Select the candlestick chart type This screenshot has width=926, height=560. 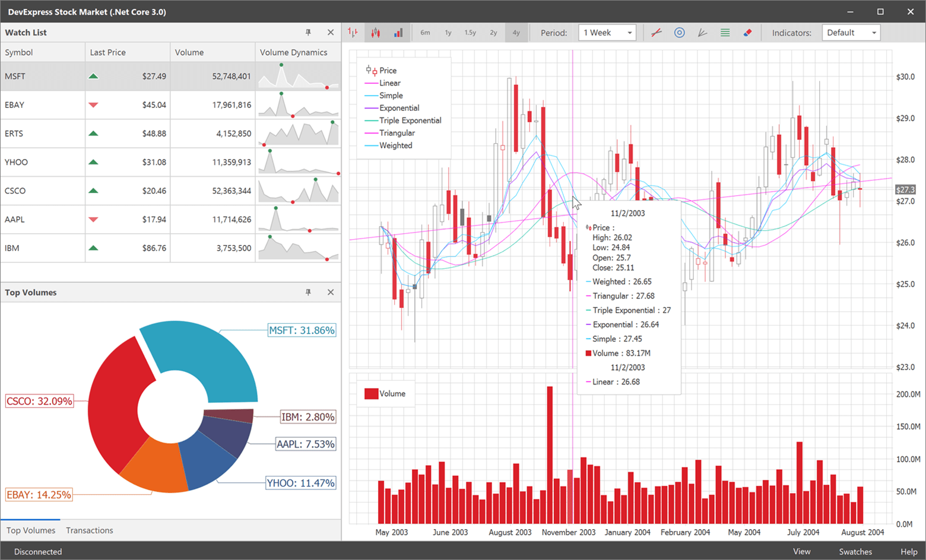point(376,33)
